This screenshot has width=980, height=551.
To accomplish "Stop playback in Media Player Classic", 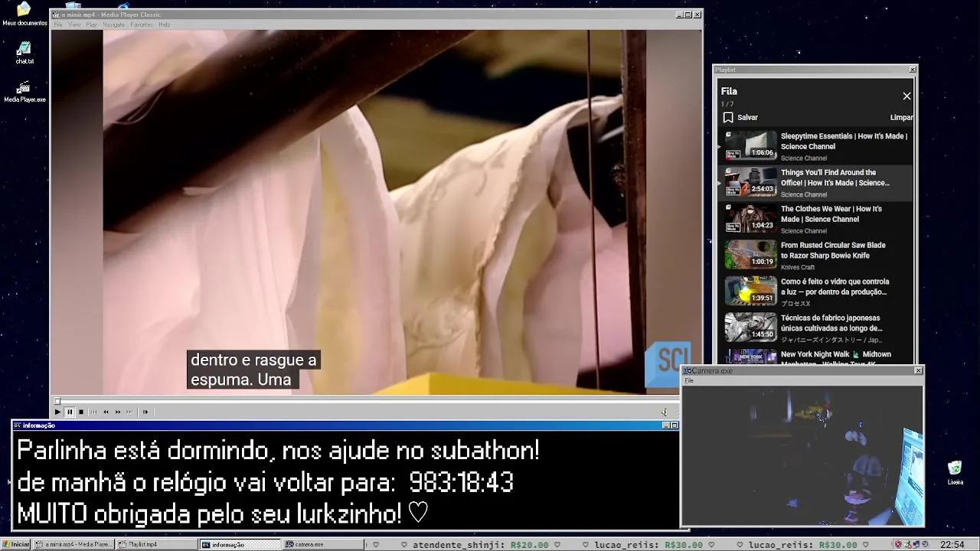I will click(80, 412).
